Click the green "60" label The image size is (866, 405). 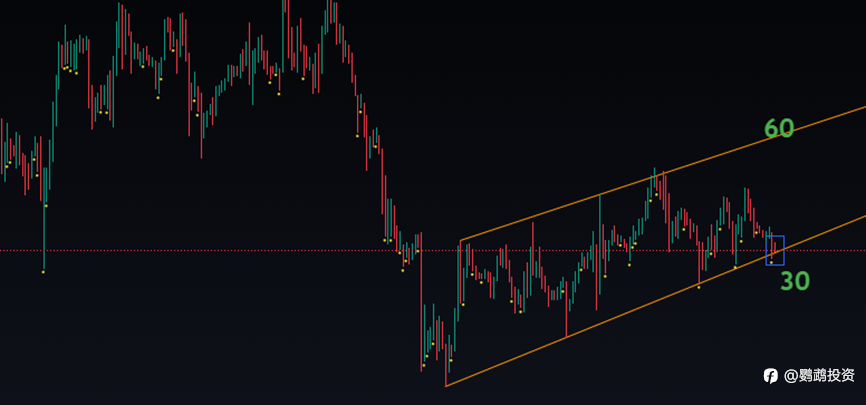click(779, 128)
